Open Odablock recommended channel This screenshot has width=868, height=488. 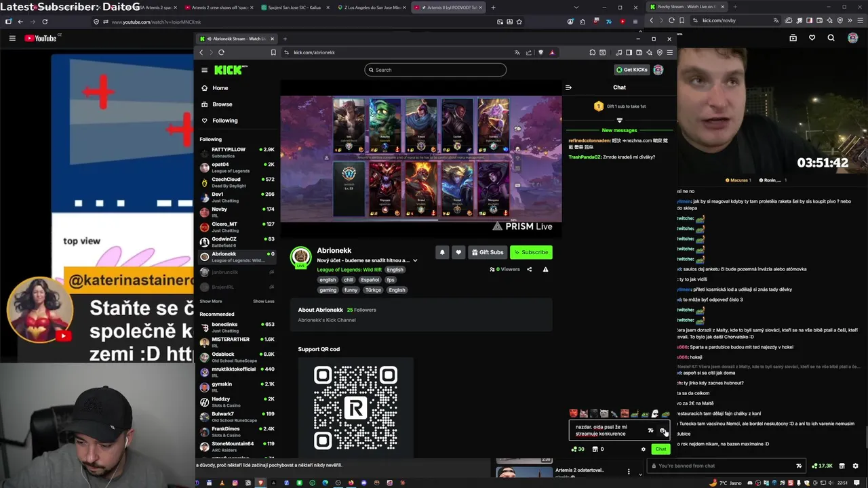point(237,357)
